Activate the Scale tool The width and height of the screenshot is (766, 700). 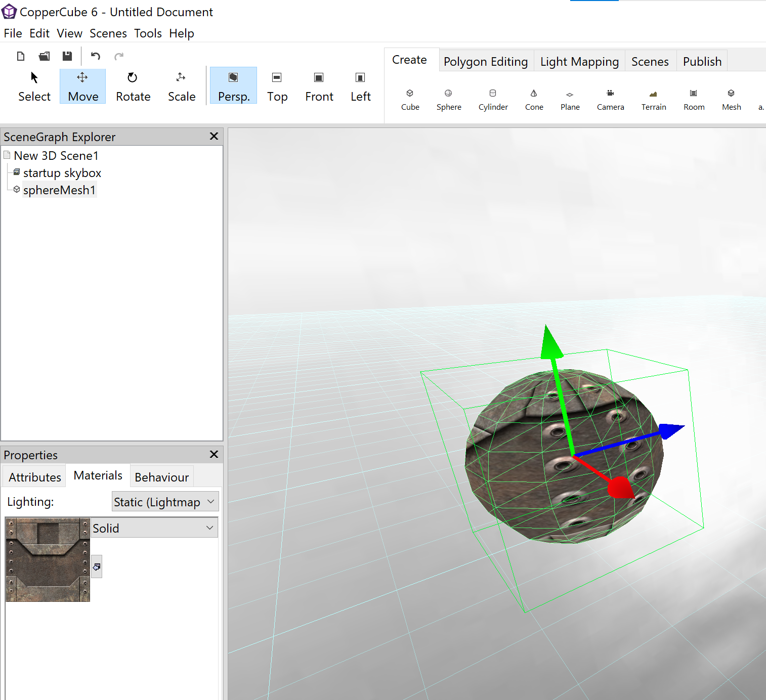182,86
